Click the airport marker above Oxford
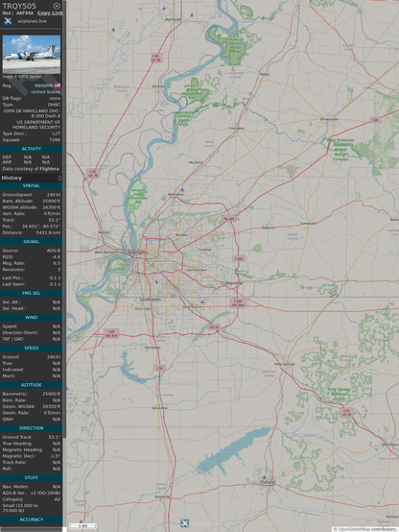Screen dimensions: 399x532 (x=264, y=477)
